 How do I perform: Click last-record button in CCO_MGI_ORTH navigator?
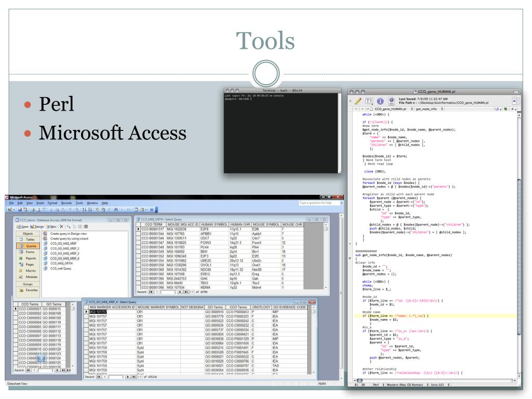(x=186, y=292)
